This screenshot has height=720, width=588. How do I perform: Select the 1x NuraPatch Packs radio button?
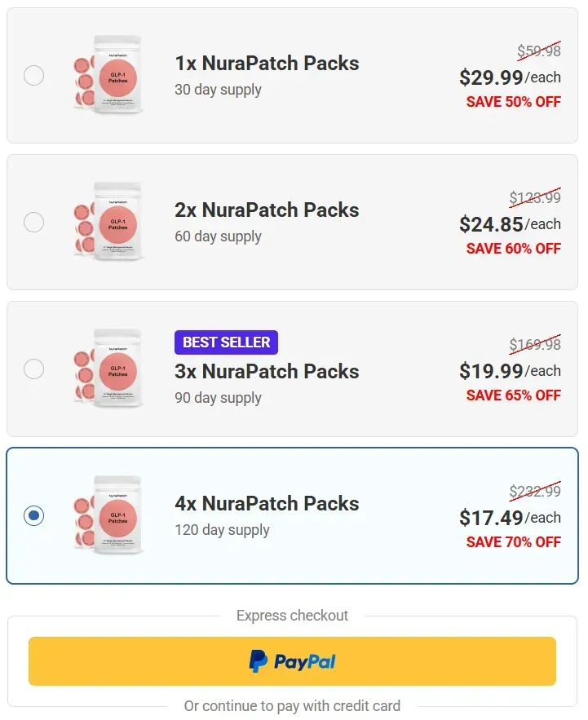click(33, 75)
